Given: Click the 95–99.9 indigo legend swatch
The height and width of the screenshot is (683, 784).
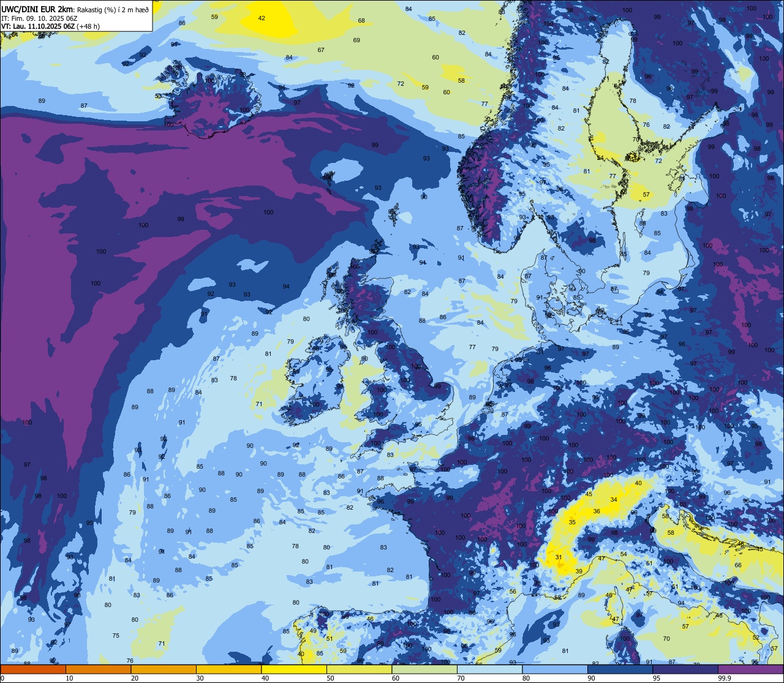Looking at the screenshot, I should [x=685, y=669].
